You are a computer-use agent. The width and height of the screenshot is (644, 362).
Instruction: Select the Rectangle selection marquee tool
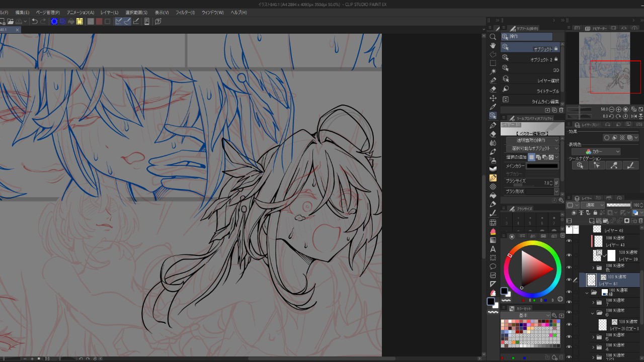(x=493, y=63)
